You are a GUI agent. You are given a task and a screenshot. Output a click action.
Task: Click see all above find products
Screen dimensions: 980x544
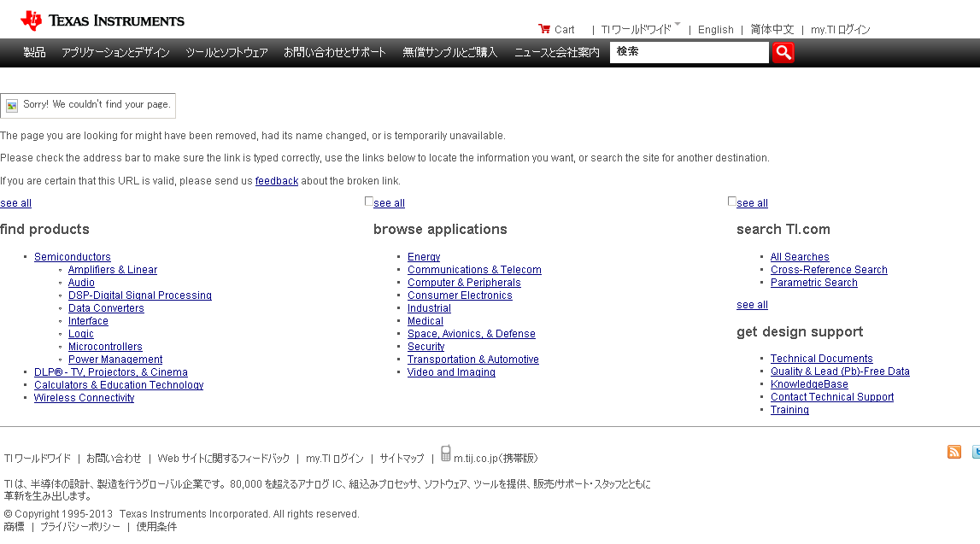(15, 203)
